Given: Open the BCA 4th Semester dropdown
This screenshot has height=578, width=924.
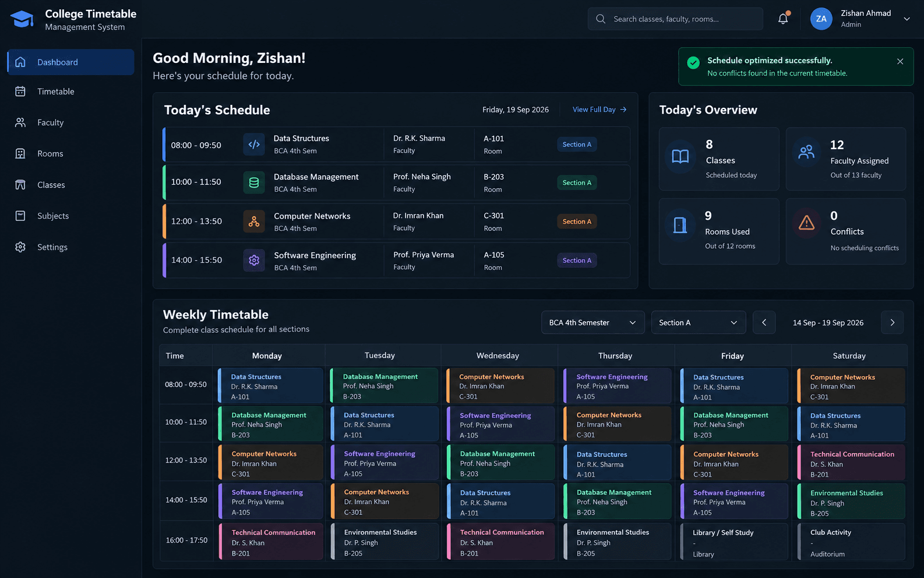Looking at the screenshot, I should point(593,322).
